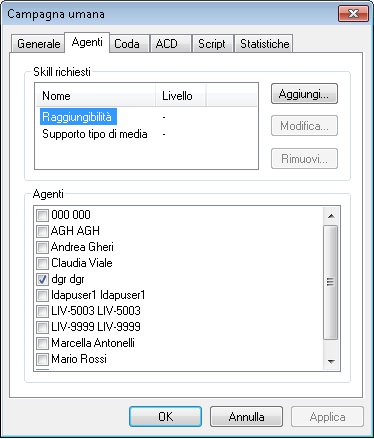Sort by the Livello column header

181,96
